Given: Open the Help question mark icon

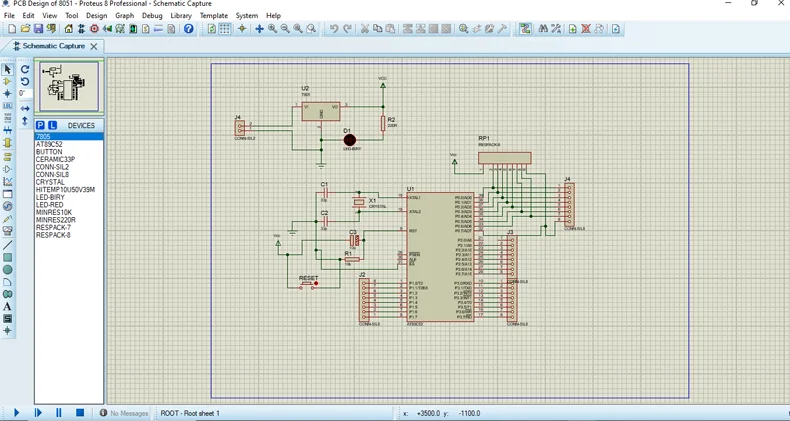Looking at the screenshot, I should [188, 29].
